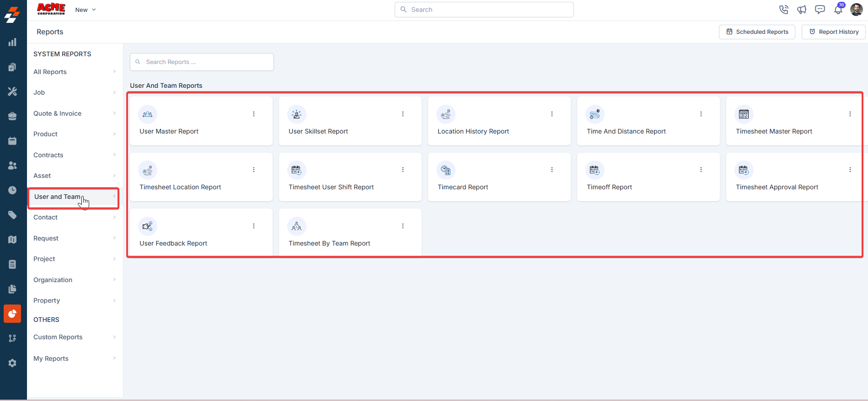Open the phone call icon in header
Viewport: 868px width, 401px height.
click(x=783, y=10)
